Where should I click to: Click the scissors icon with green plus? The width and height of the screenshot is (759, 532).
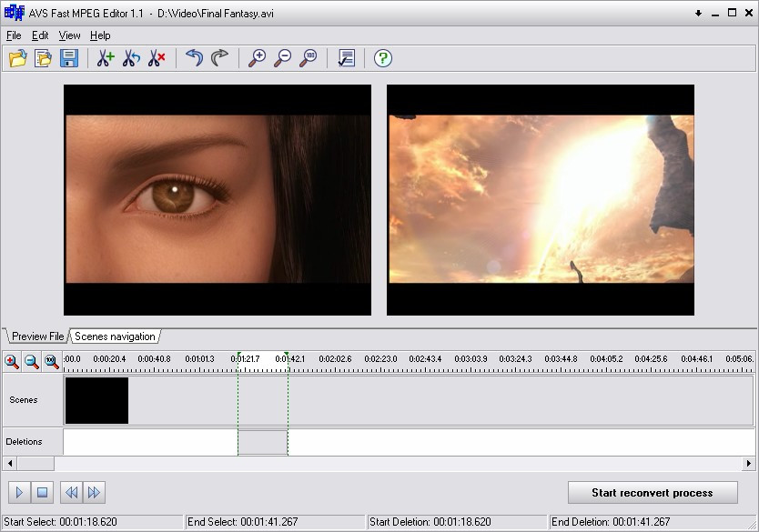[x=106, y=58]
